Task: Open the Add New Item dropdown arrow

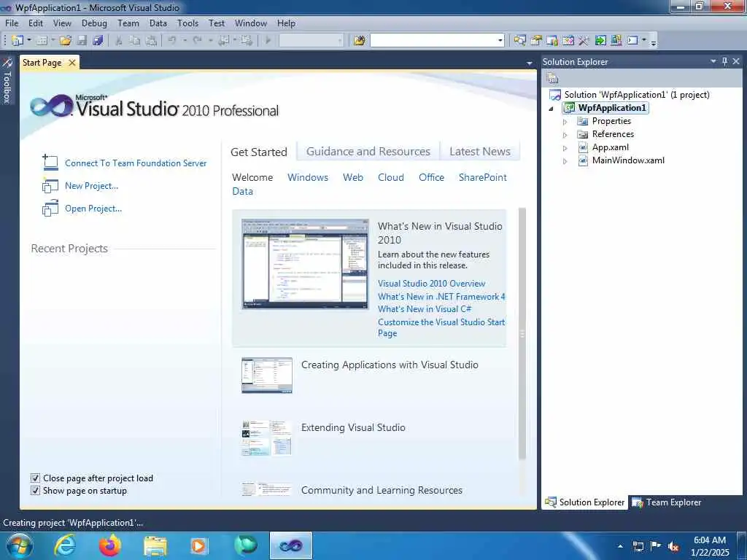Action: click(53, 41)
